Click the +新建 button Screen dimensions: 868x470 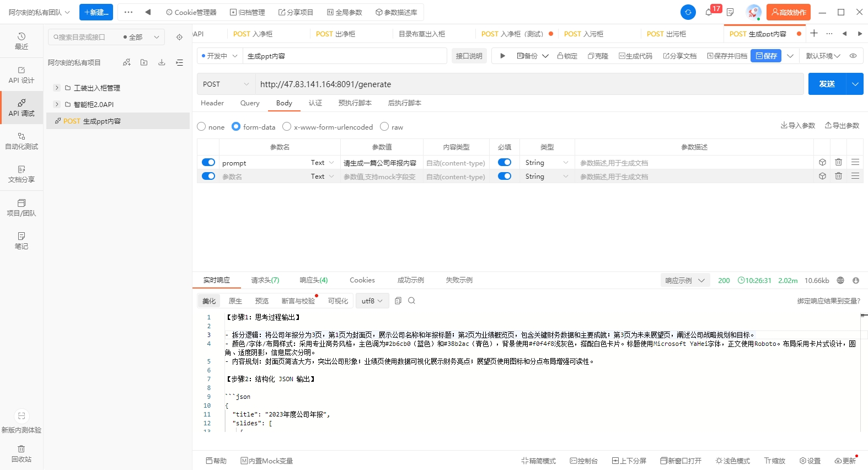96,12
